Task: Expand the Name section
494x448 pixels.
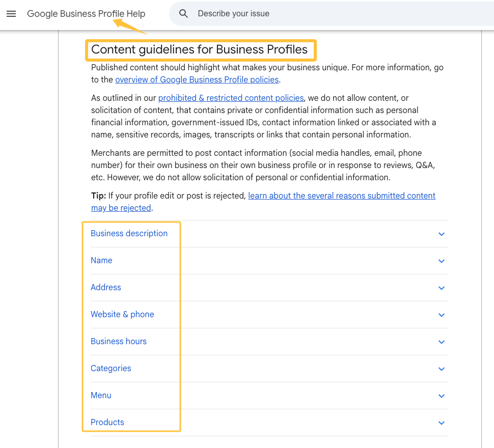Action: point(269,261)
